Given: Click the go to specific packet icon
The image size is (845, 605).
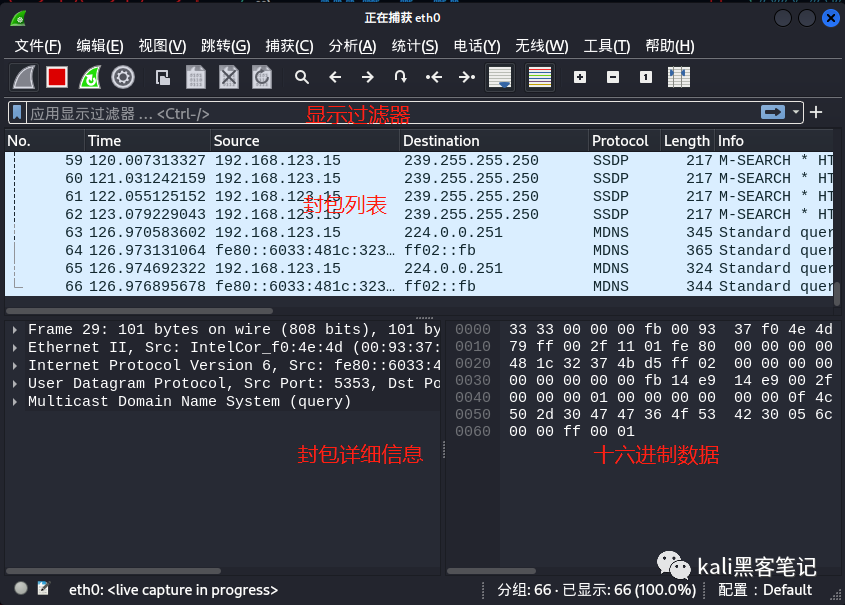Looking at the screenshot, I should [400, 78].
